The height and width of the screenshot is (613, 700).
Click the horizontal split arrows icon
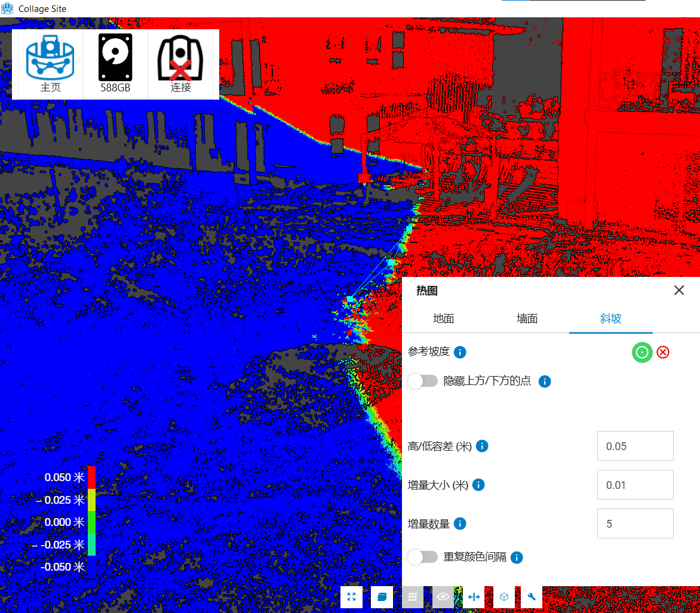click(474, 597)
